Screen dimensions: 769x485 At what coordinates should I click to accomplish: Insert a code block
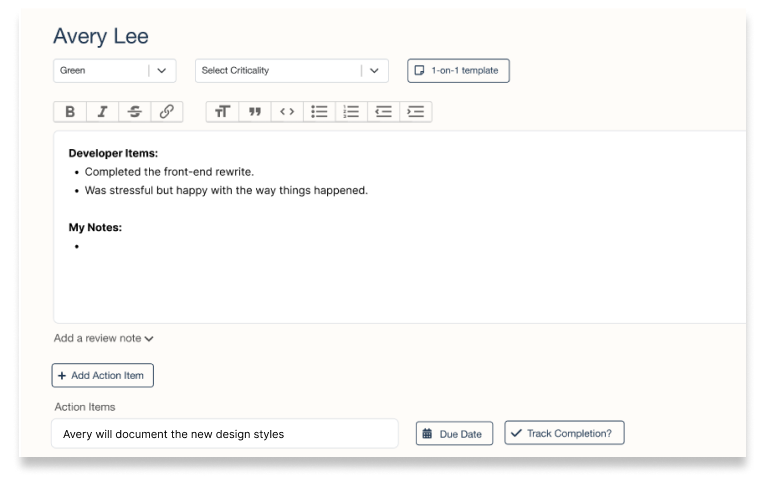pos(287,112)
